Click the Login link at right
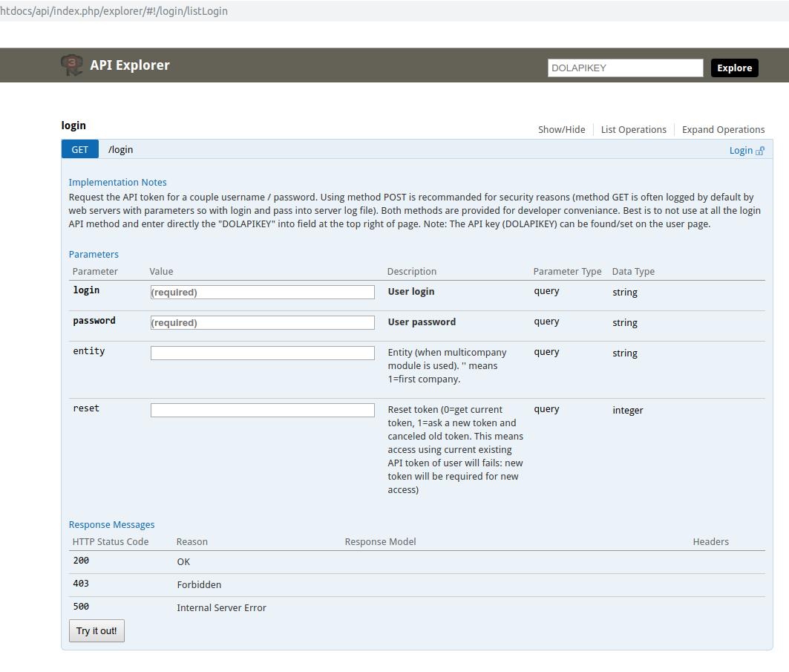 click(x=741, y=151)
